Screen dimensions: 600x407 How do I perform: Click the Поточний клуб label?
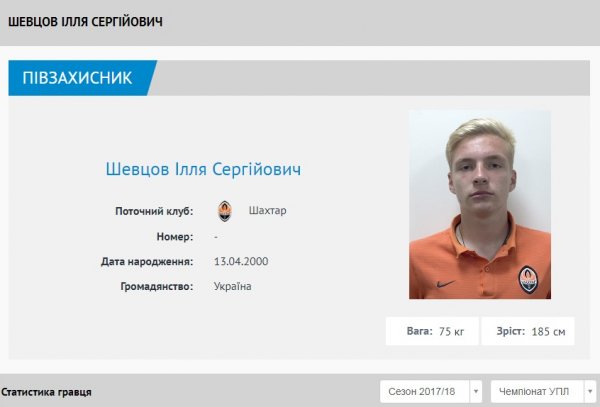coord(154,211)
